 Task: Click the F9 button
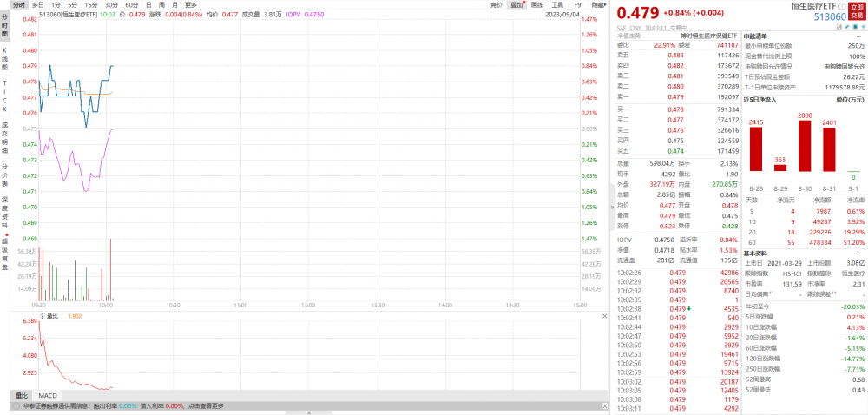577,4
